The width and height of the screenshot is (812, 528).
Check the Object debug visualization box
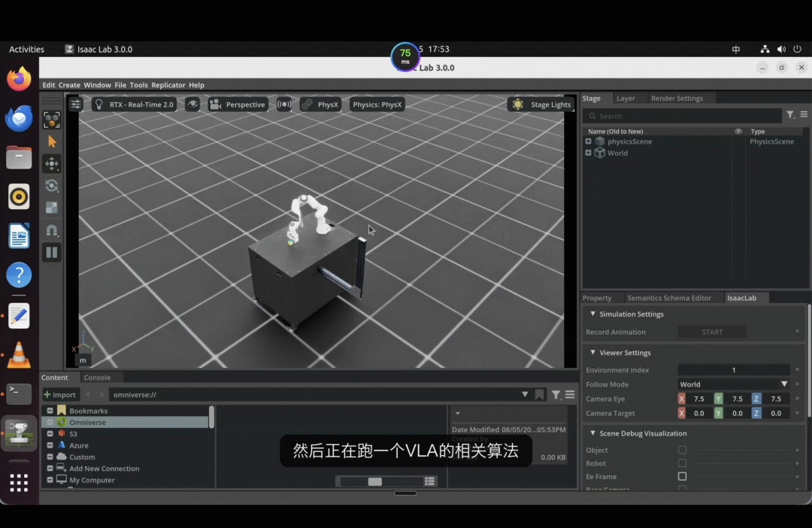click(x=682, y=450)
